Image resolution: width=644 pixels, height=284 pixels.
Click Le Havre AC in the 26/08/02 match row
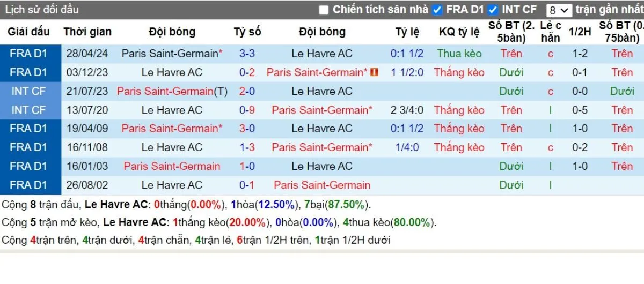click(172, 185)
